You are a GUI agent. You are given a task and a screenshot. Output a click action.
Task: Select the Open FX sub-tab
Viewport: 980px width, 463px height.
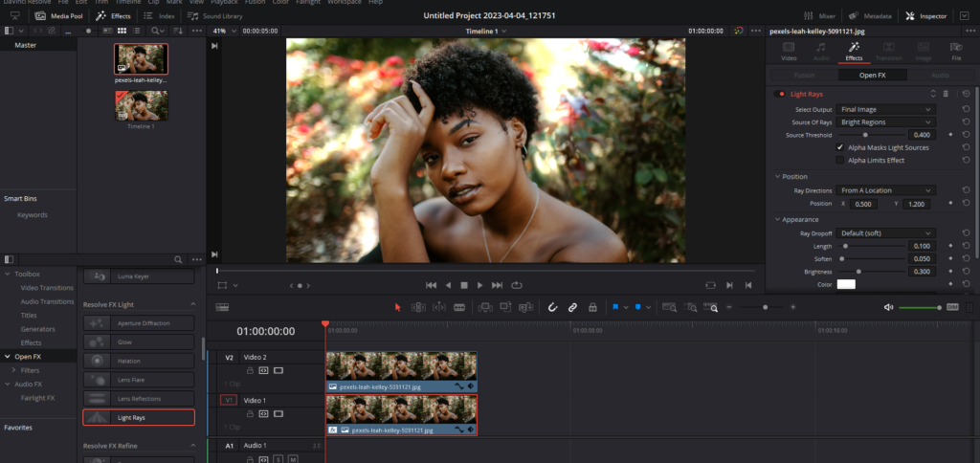click(x=872, y=75)
